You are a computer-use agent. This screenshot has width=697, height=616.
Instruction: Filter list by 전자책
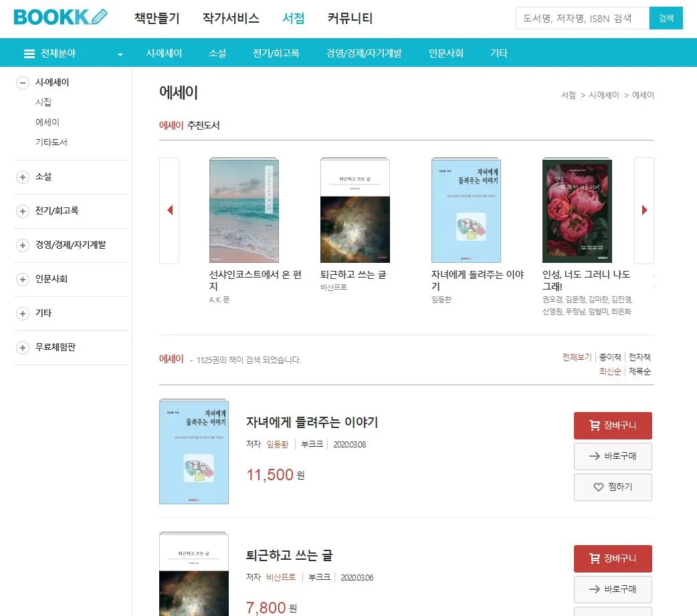[639, 357]
